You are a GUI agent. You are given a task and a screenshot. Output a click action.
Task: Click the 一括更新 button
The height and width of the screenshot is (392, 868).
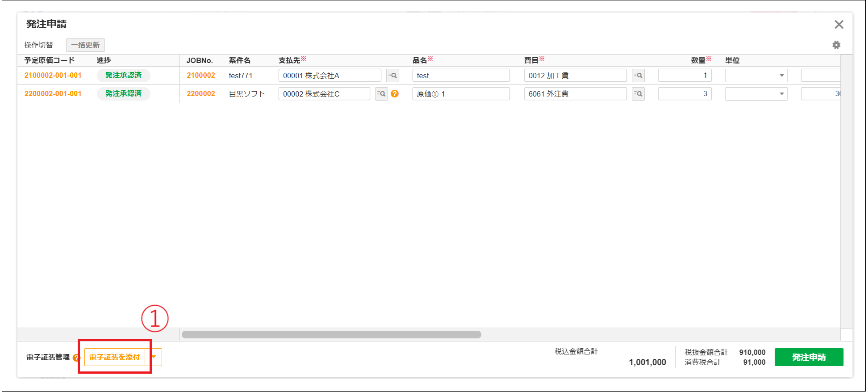click(85, 45)
